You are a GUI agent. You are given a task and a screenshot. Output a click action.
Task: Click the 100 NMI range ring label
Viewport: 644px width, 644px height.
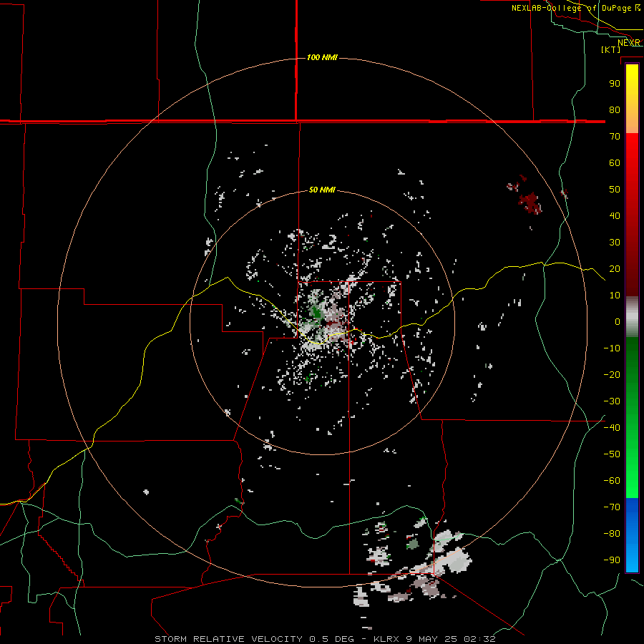pyautogui.click(x=323, y=57)
